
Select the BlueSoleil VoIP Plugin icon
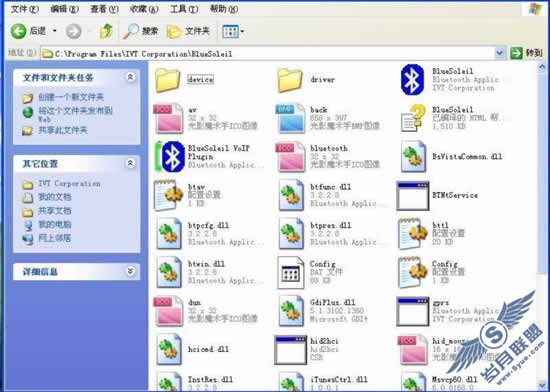(170, 157)
